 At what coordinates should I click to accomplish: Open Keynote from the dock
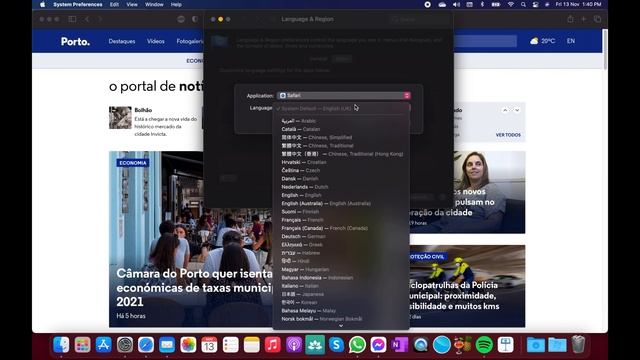pyautogui.click(x=505, y=345)
